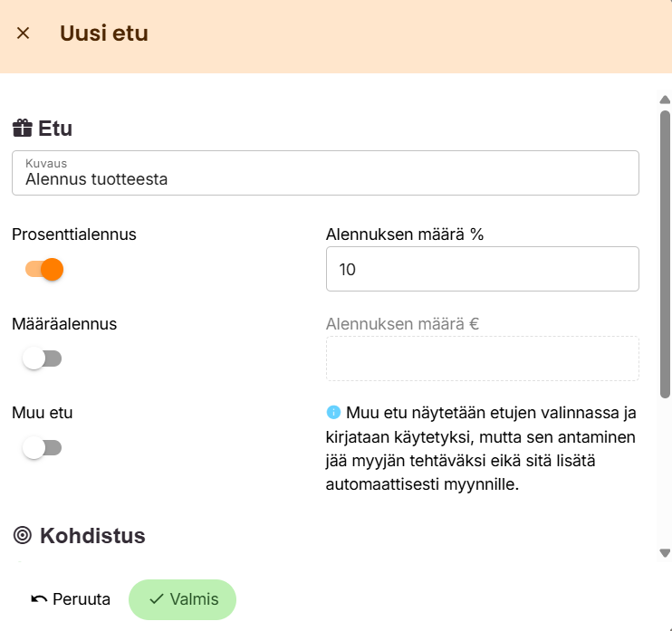Image resolution: width=672 pixels, height=631 pixels.
Task: Click the vertical scrollbar thumb
Action: coord(665,253)
